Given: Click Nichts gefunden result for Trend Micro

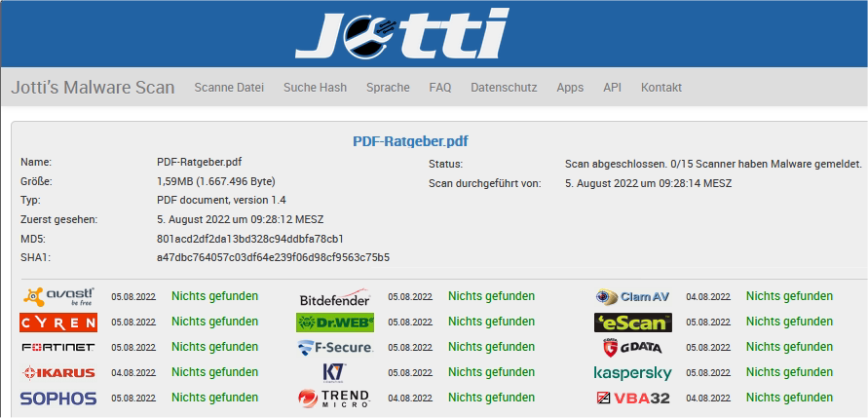Looking at the screenshot, I should click(492, 398).
